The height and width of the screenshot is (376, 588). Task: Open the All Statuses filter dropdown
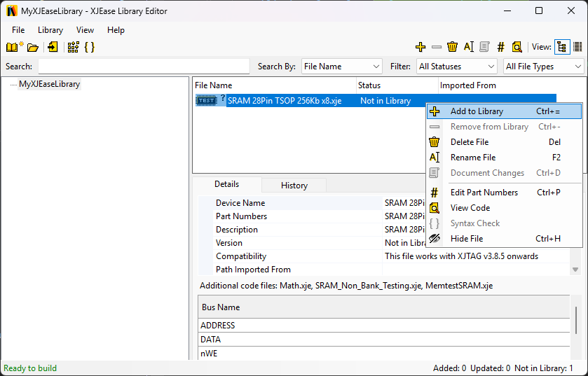point(456,67)
